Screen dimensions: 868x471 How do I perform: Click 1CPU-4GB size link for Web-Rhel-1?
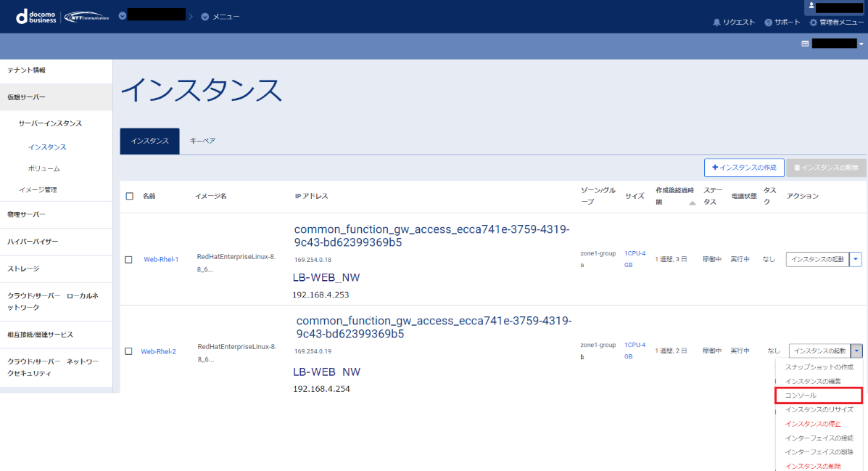[635, 259]
